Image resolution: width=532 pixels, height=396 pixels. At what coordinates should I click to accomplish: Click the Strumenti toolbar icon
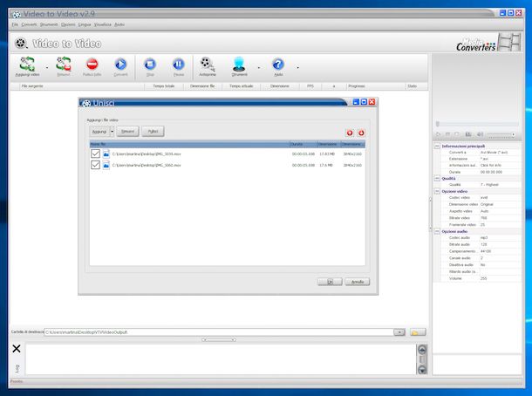click(239, 66)
